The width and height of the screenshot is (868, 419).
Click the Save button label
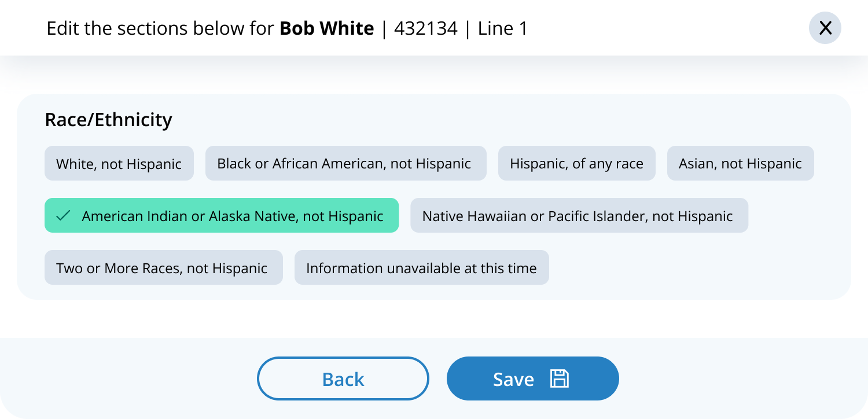point(513,379)
